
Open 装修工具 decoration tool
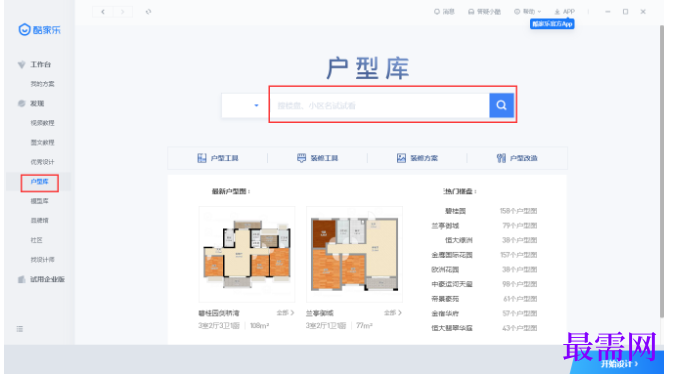(317, 158)
